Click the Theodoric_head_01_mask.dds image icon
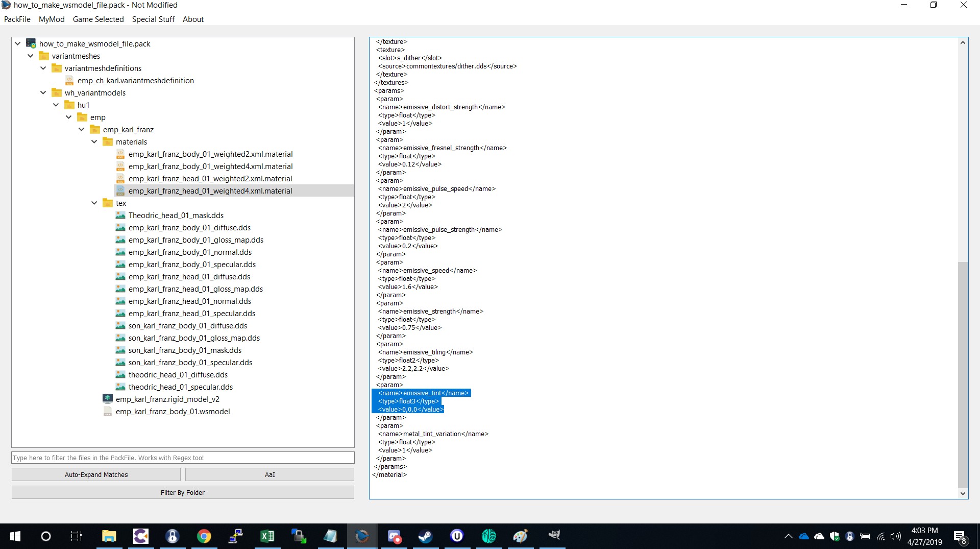 [x=120, y=215]
